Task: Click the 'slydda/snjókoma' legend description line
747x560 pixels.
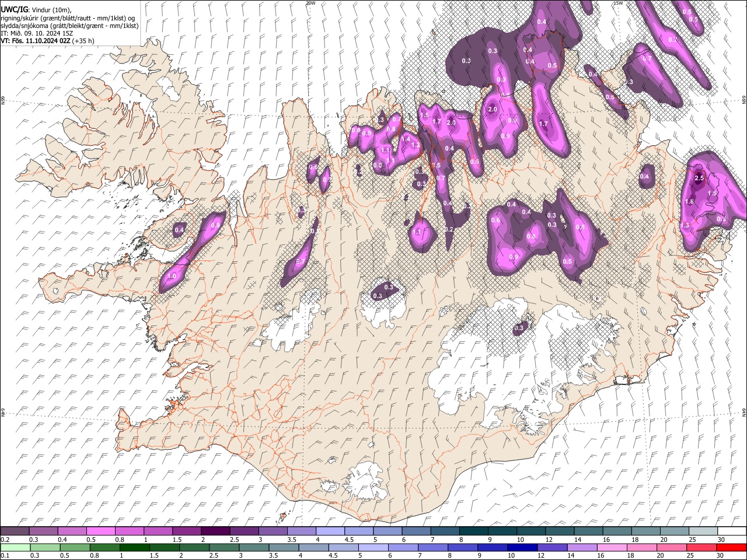Action: pyautogui.click(x=69, y=26)
